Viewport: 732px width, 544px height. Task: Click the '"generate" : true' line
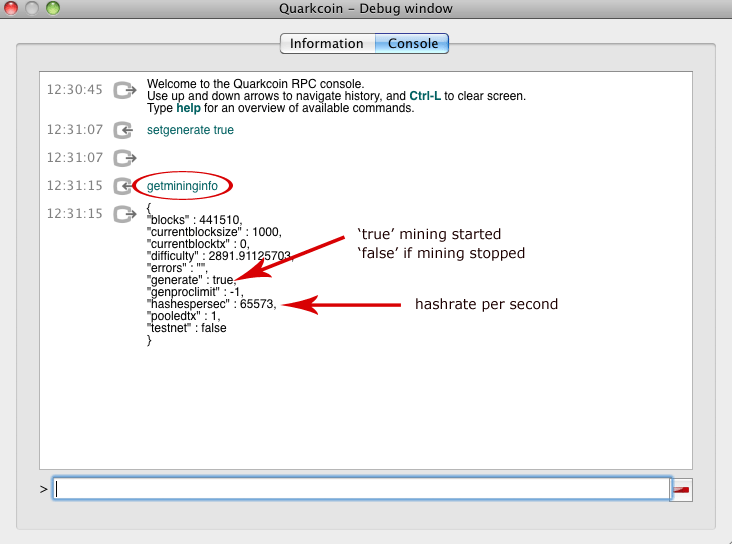coord(191,280)
